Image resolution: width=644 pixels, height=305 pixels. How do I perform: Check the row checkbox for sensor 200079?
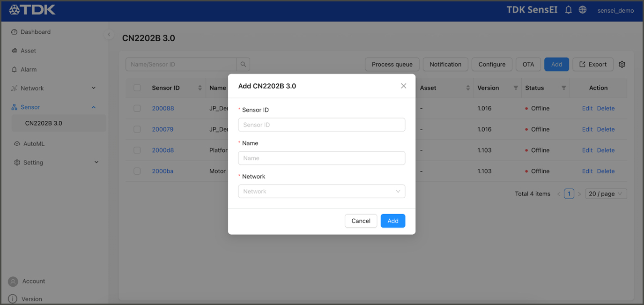click(137, 129)
